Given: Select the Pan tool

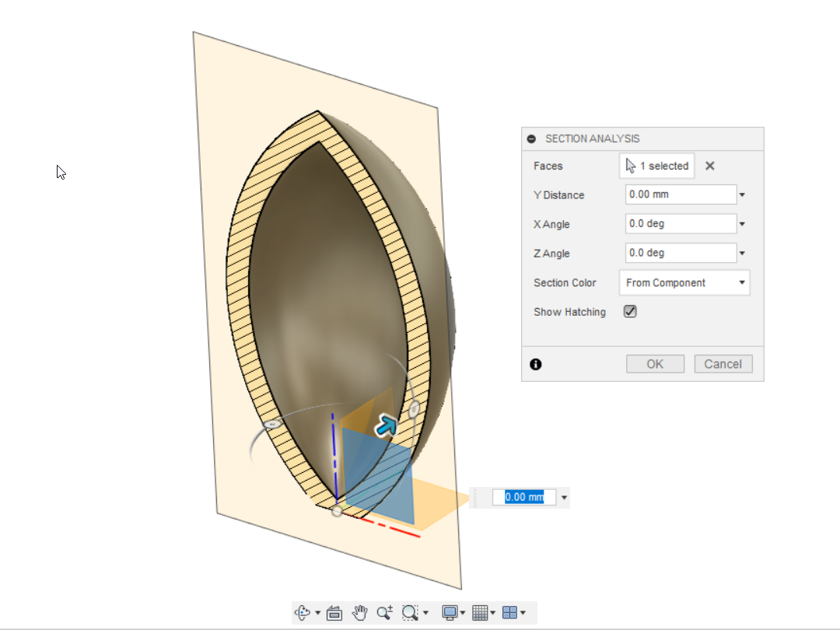Looking at the screenshot, I should click(359, 613).
